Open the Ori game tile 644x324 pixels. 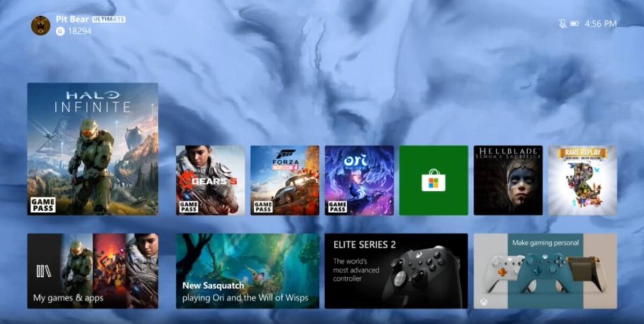click(359, 181)
